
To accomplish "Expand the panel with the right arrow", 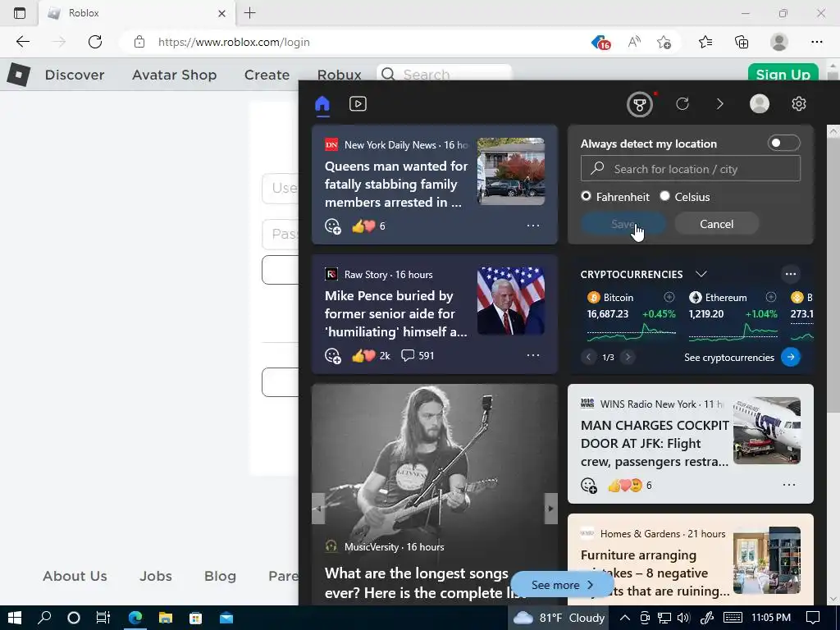I will [720, 103].
